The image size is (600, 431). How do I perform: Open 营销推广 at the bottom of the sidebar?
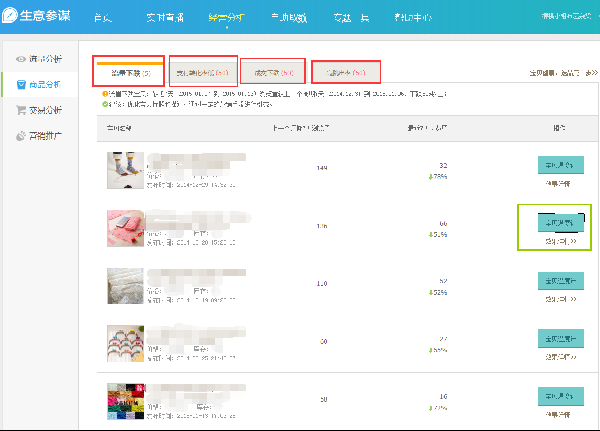point(42,135)
